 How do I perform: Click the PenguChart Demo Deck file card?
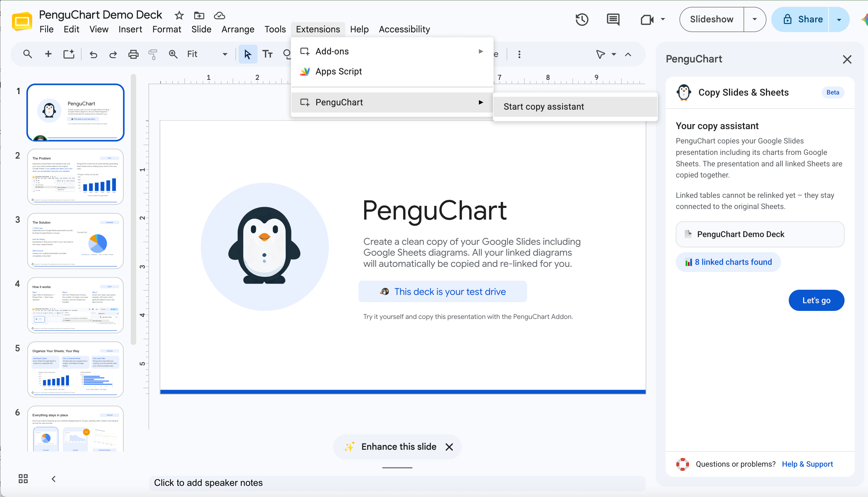760,234
